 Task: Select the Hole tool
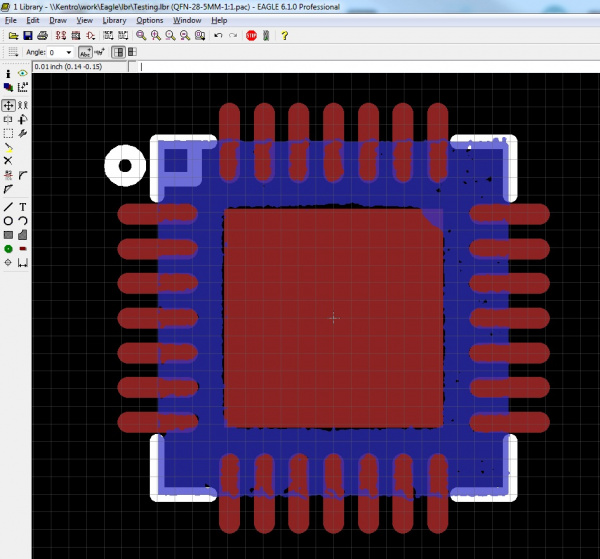point(8,262)
